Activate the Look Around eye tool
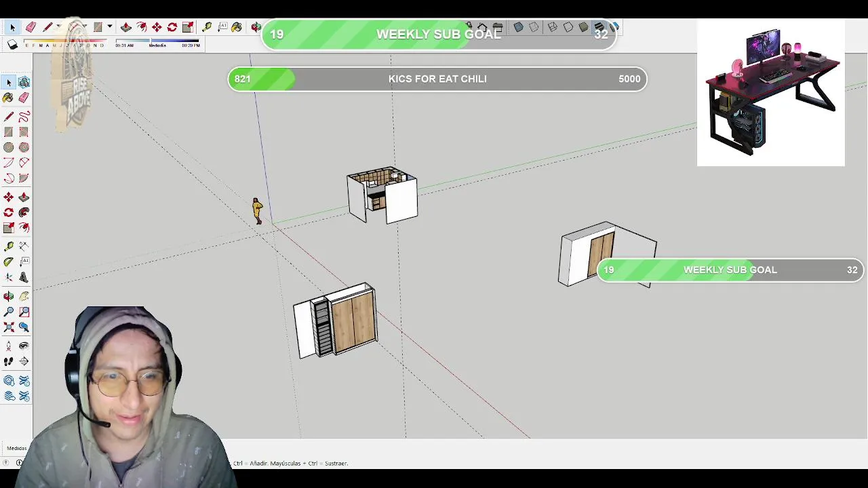 pyautogui.click(x=24, y=346)
